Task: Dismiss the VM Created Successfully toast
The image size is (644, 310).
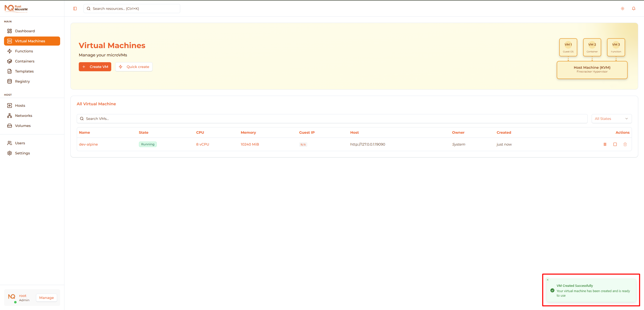Action: click(x=547, y=280)
